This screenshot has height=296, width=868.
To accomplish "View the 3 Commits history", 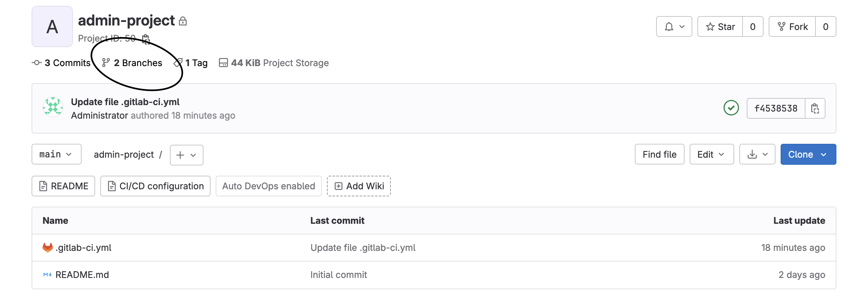I will pos(62,63).
